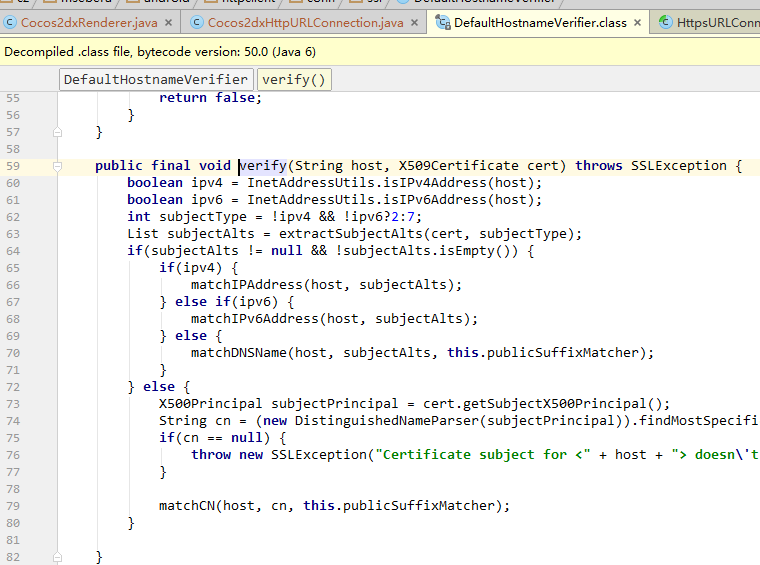Screen dimensions: 760x565
Task: Click publicSuffixMatcher on line 70
Action: [563, 352]
